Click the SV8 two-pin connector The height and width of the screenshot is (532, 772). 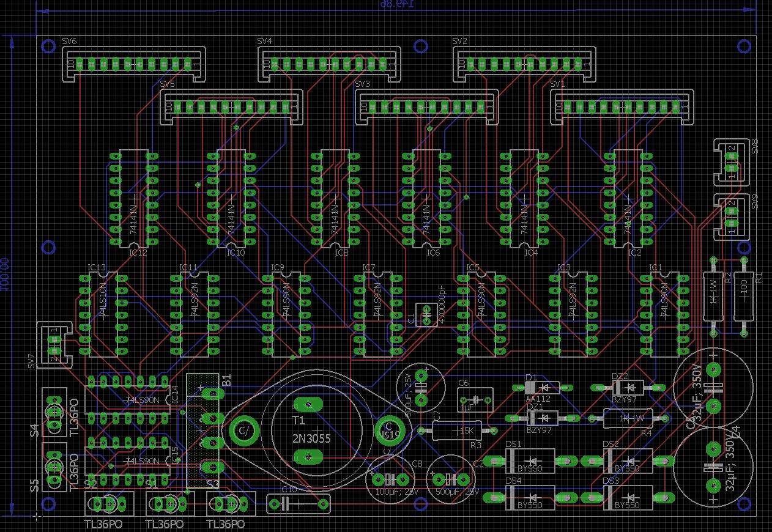pos(730,162)
